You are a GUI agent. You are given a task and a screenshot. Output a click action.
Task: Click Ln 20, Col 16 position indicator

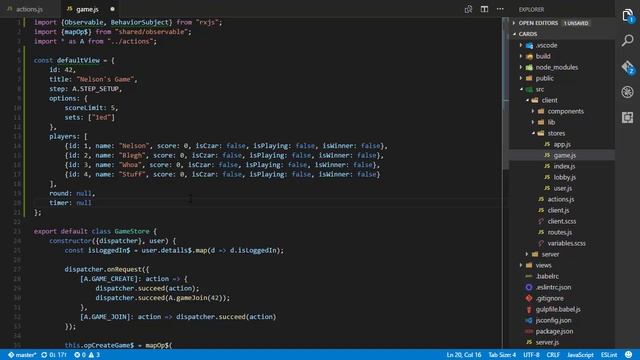(x=464, y=355)
